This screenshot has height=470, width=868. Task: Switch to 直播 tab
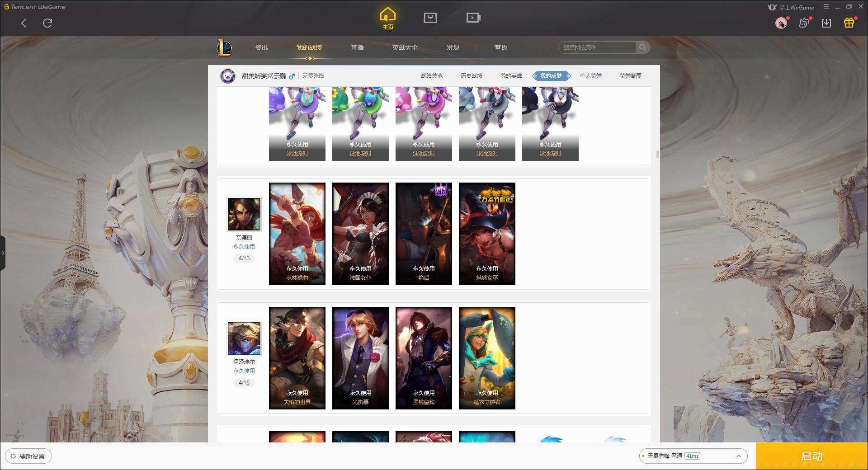(357, 47)
